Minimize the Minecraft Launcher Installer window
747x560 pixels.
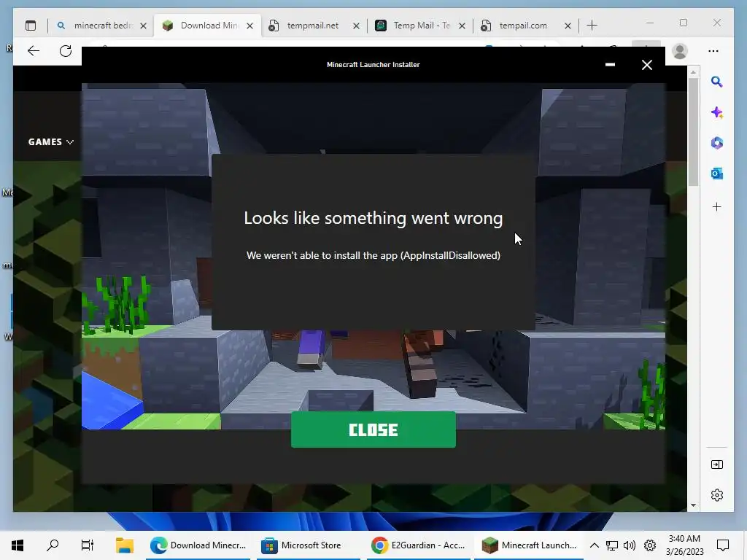coord(610,65)
